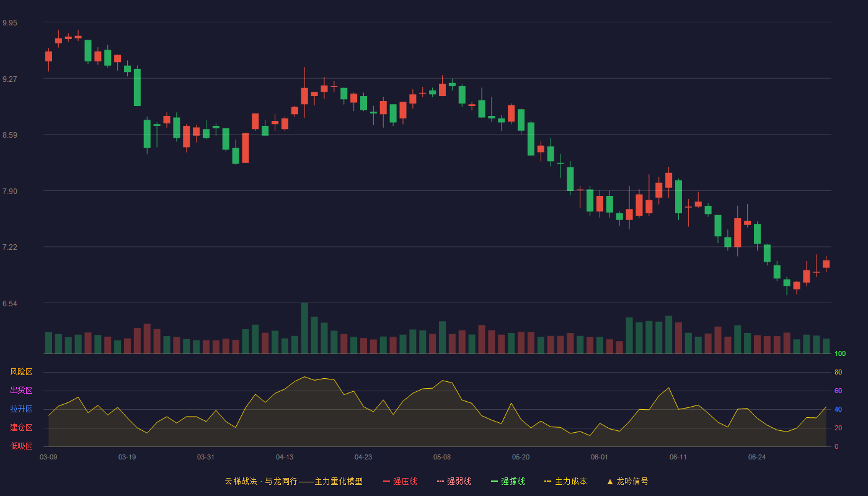Click the 05-20 date label
The image size is (868, 496).
[x=521, y=457]
